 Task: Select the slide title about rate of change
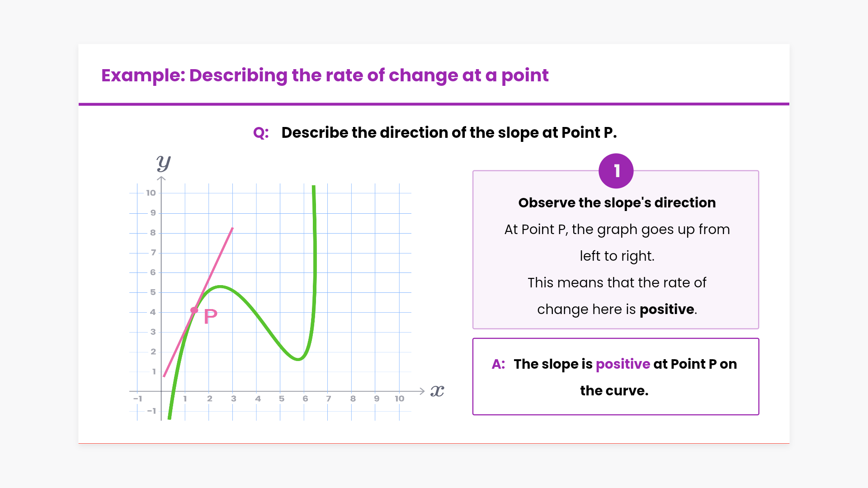click(325, 75)
